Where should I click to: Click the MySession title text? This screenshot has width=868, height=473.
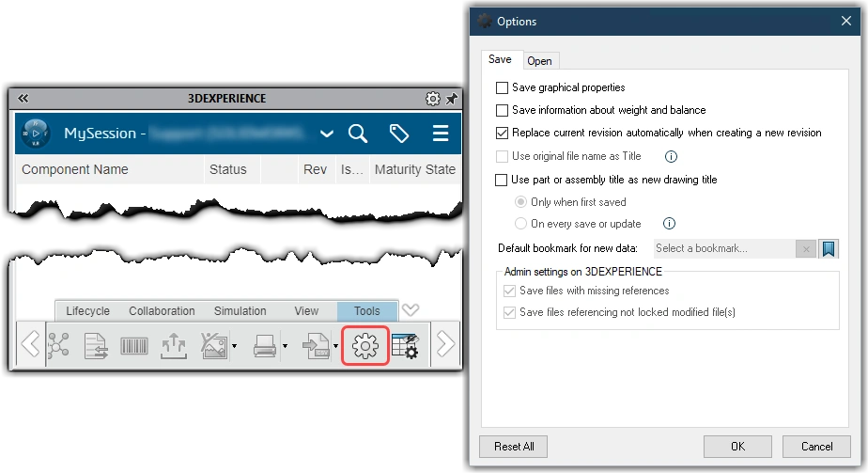click(101, 134)
